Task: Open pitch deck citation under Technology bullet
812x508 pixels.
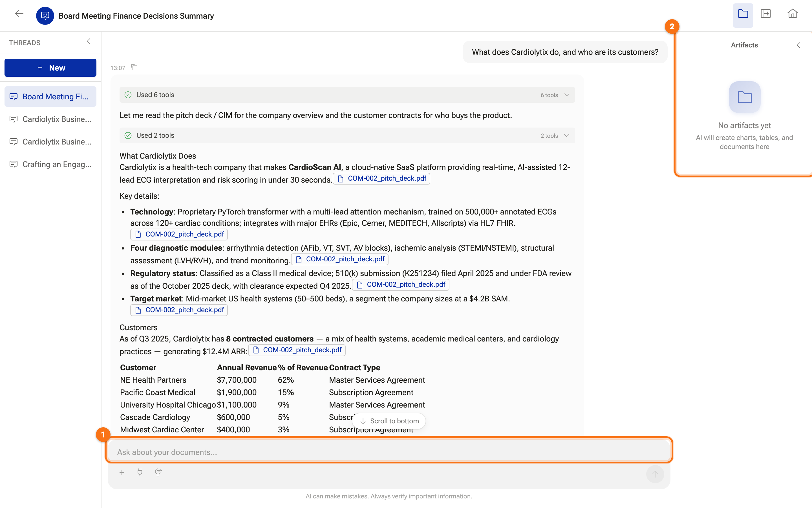Action: point(179,234)
